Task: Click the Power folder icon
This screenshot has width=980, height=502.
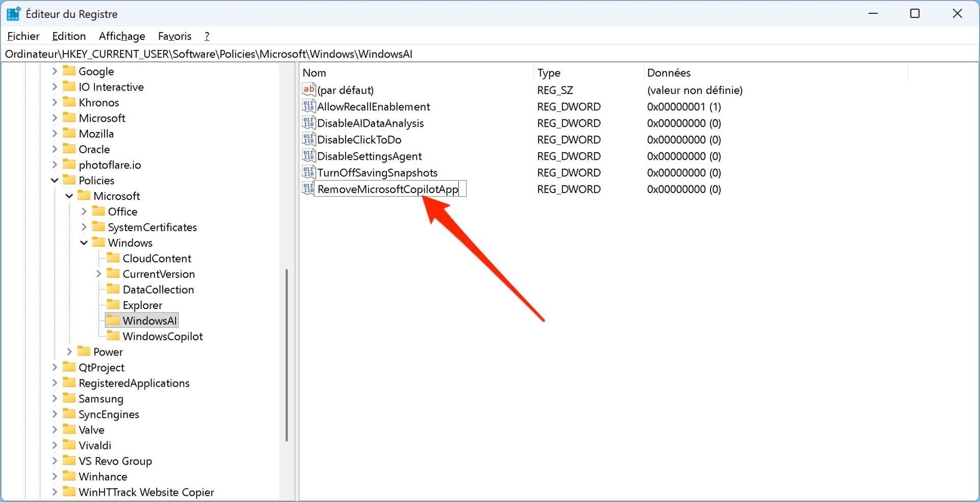Action: point(84,351)
